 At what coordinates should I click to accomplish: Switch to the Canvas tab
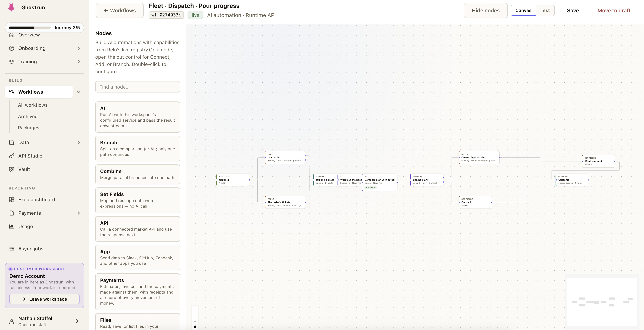pyautogui.click(x=523, y=10)
